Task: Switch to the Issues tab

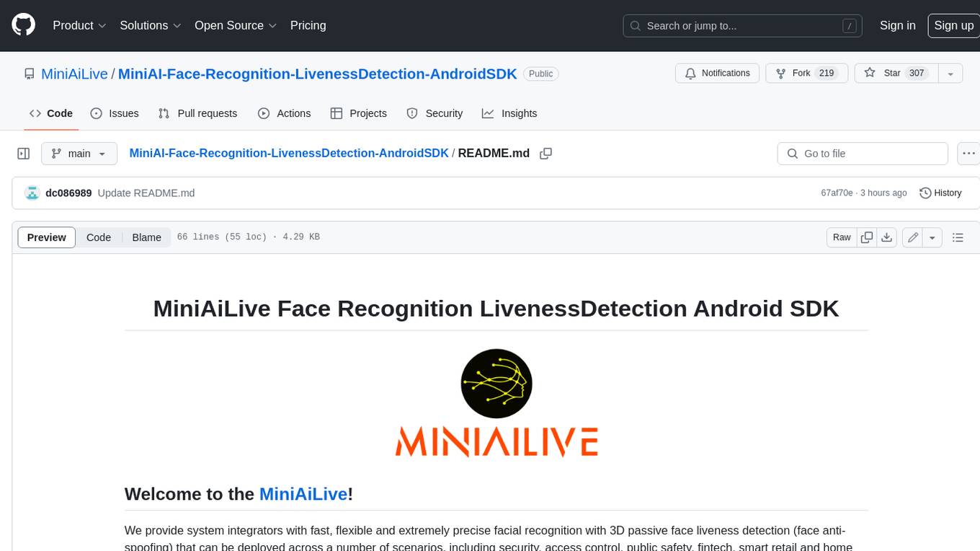Action: (x=115, y=113)
